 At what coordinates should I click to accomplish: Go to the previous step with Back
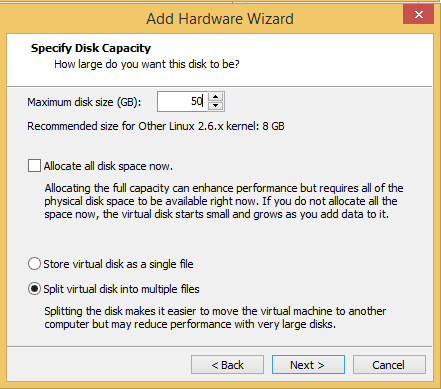pyautogui.click(x=227, y=365)
